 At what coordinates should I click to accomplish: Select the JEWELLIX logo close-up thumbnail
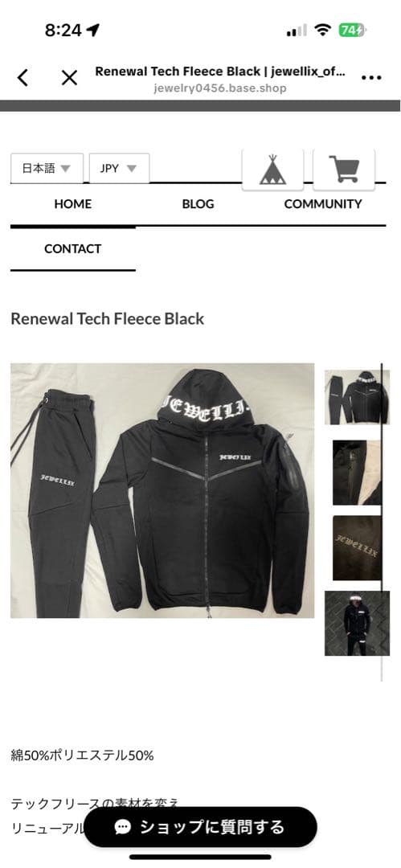357,548
